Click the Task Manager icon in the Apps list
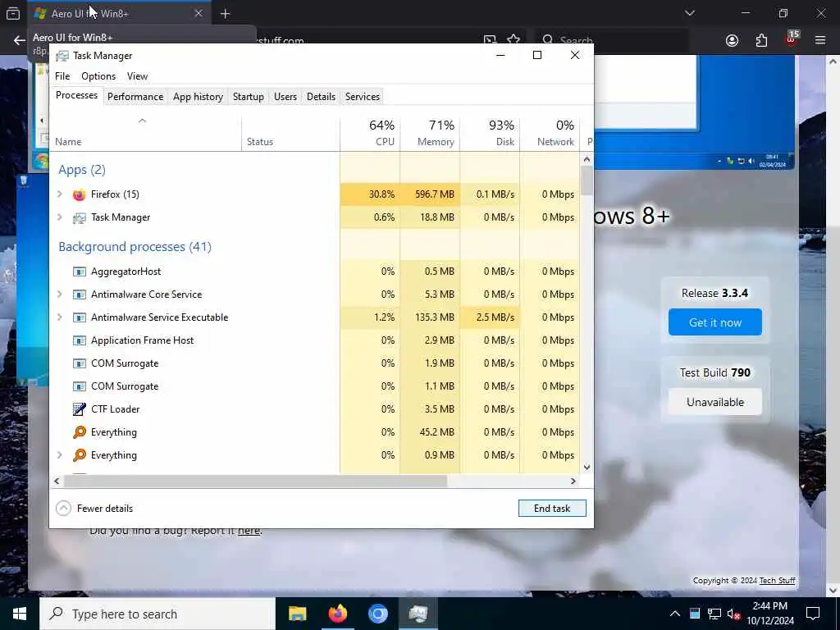This screenshot has height=630, width=840. tap(80, 217)
